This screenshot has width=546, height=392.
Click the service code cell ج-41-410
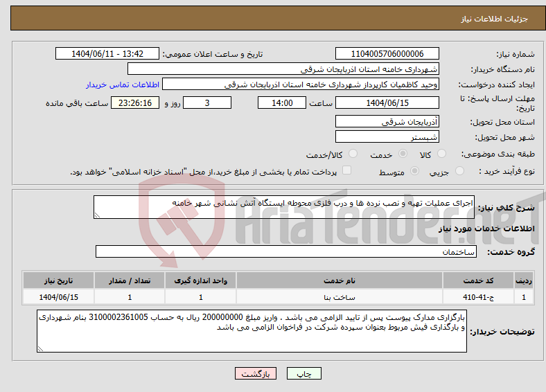pos(479,297)
